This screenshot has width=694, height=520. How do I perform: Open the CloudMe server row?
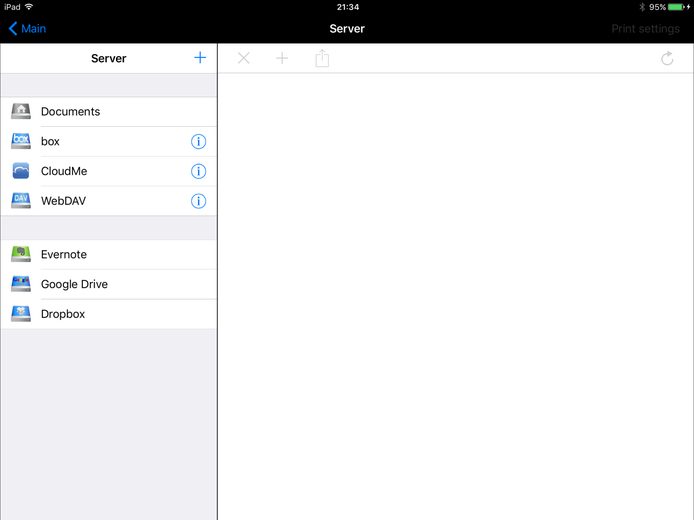(x=108, y=171)
